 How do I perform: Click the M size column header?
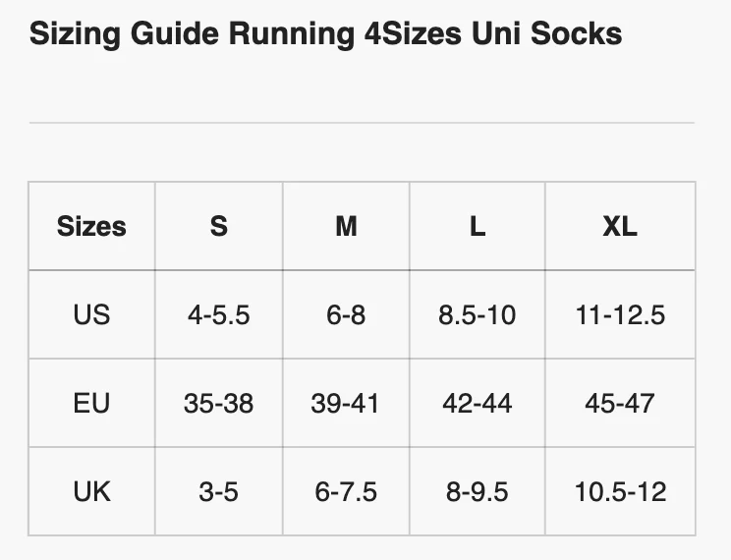click(346, 226)
